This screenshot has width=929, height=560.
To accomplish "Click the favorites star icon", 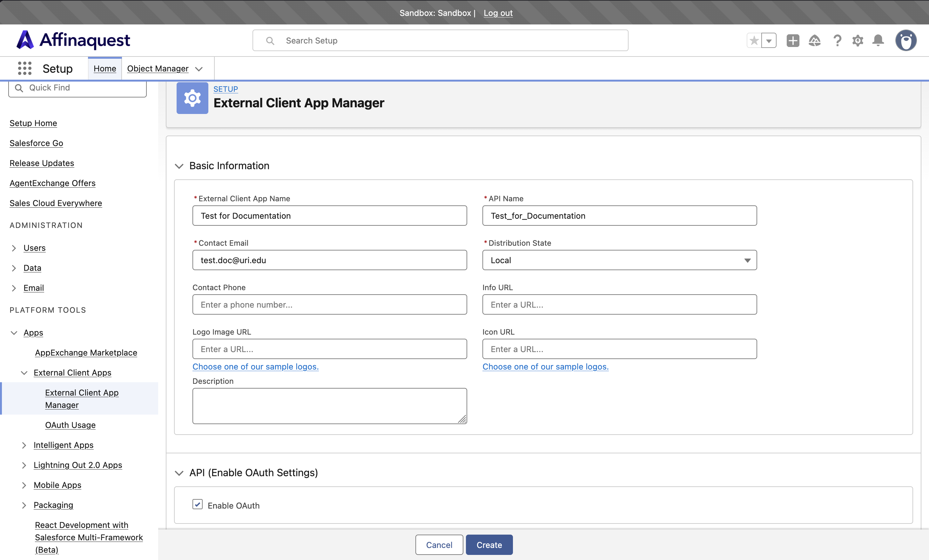I will [754, 41].
